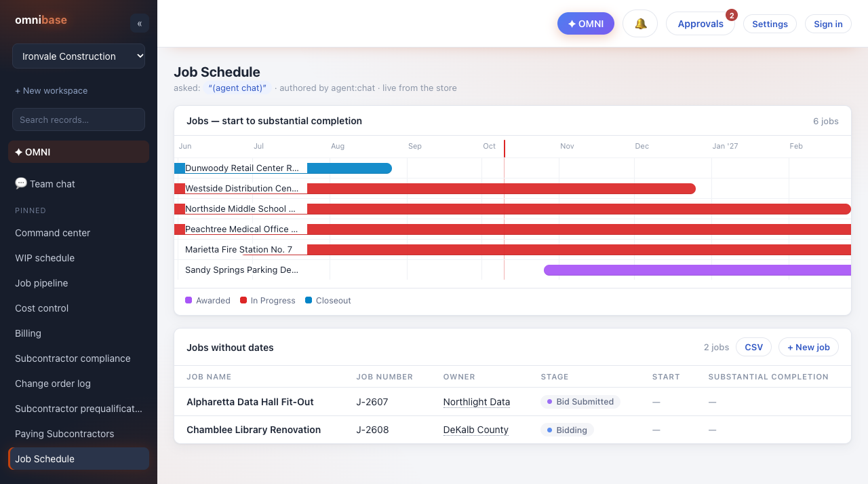Go to Command center
Image resolution: width=868 pixels, height=484 pixels.
(79, 233)
